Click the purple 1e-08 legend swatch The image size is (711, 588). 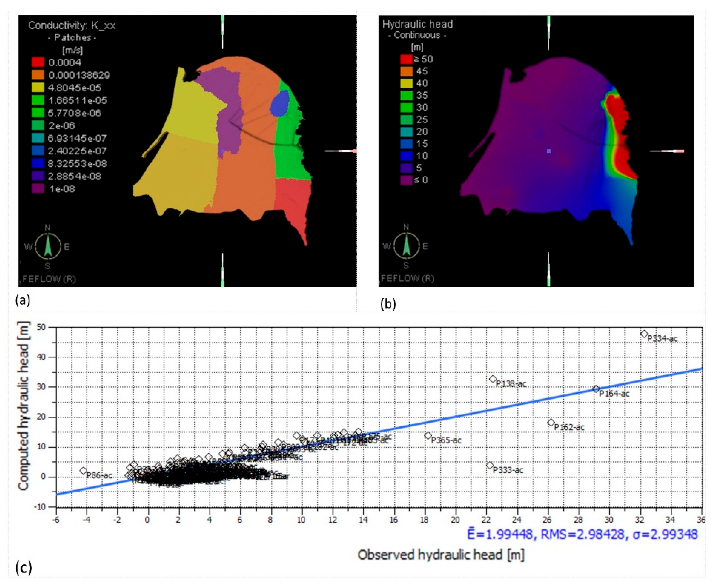click(38, 189)
